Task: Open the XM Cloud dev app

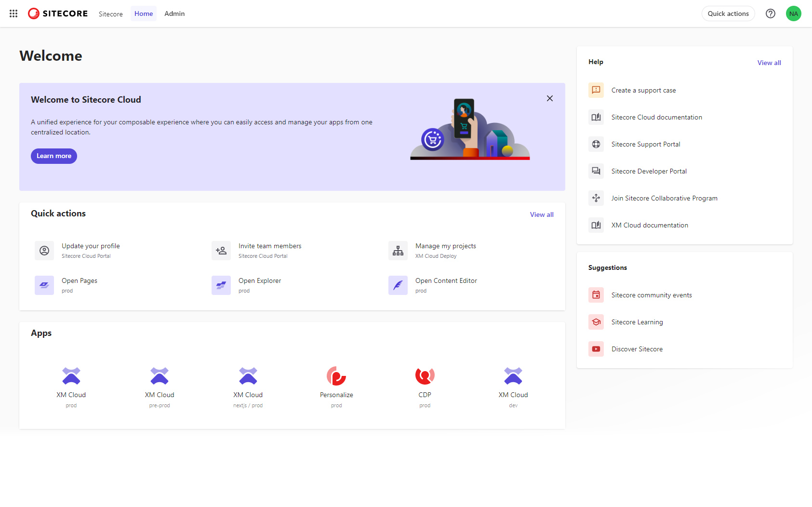Action: 513,384
